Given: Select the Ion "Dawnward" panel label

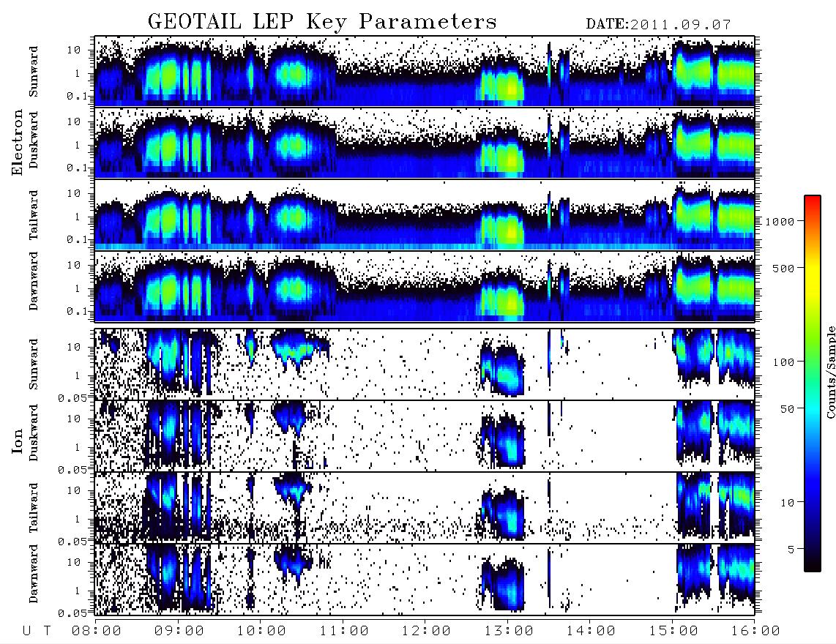Looking at the screenshot, I should point(34,574).
